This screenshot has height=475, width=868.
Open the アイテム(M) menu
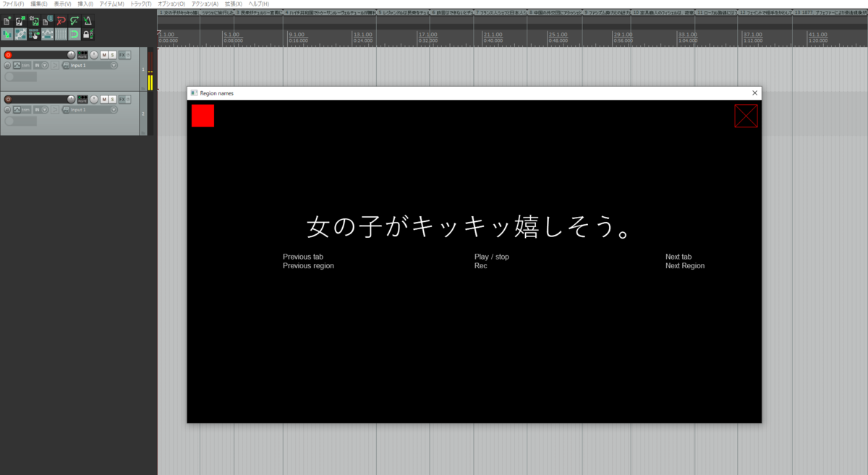[x=111, y=4]
